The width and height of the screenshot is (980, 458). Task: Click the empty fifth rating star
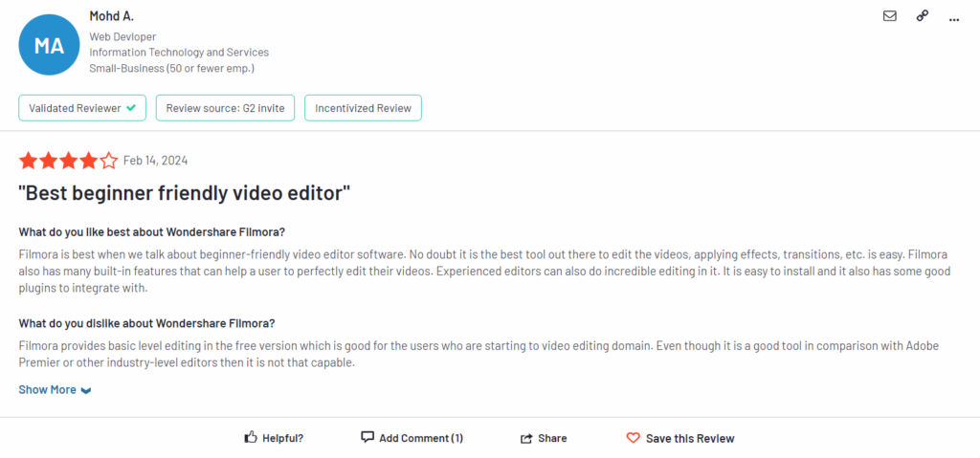pos(109,161)
